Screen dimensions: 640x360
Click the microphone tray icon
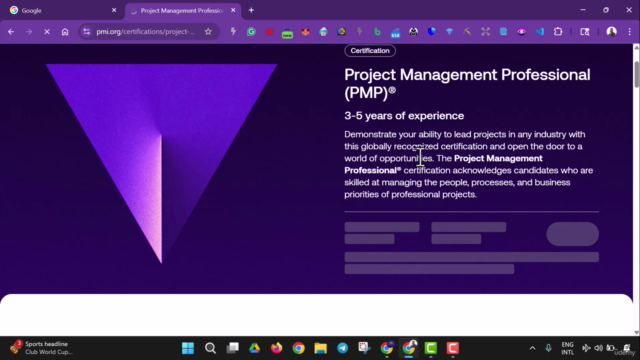click(x=548, y=348)
